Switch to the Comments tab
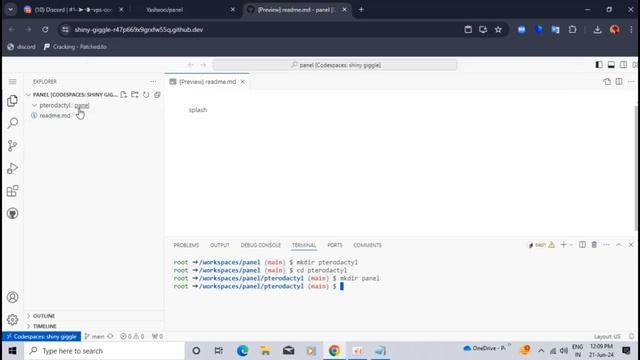The height and width of the screenshot is (360, 640). (367, 245)
